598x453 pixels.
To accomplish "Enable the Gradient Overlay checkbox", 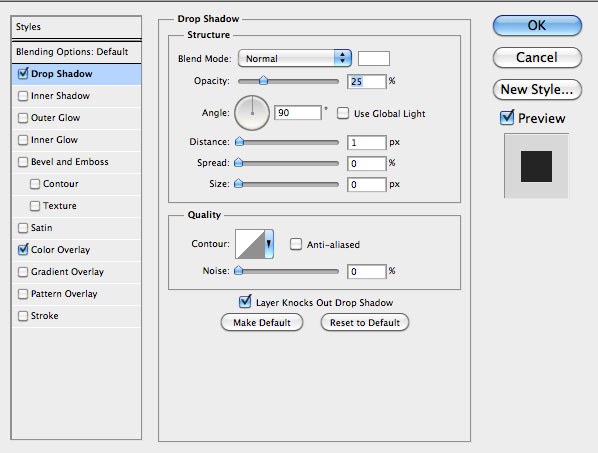I will click(23, 272).
